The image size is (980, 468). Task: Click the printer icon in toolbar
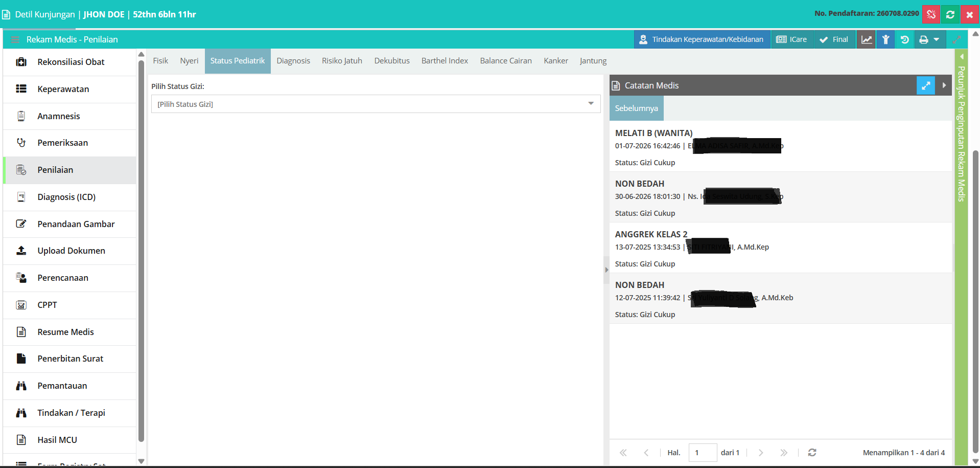924,39
